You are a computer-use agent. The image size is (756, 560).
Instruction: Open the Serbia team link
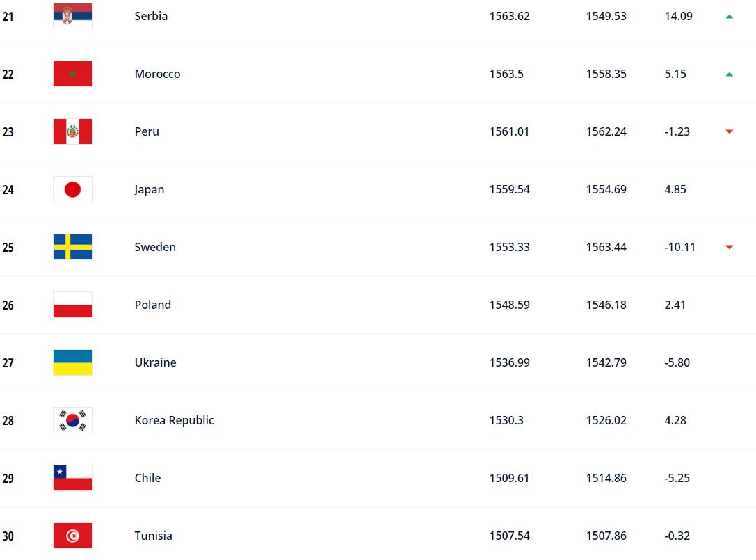(x=151, y=16)
